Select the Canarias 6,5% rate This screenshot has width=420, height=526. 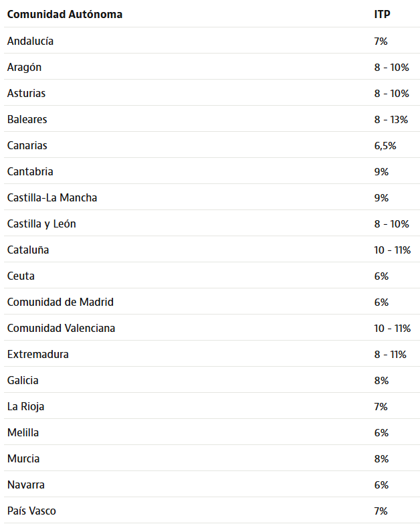tap(385, 145)
